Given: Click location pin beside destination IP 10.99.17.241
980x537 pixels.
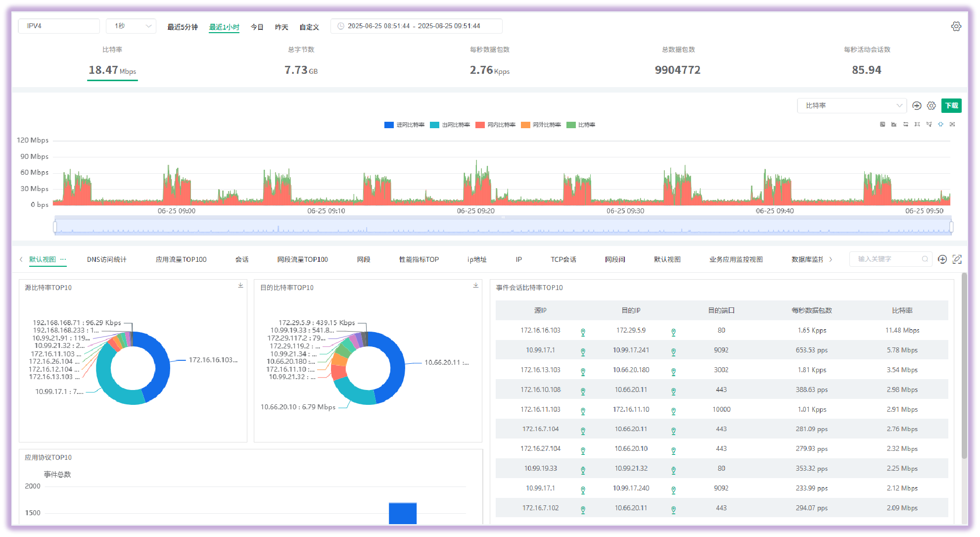Looking at the screenshot, I should coord(673,352).
